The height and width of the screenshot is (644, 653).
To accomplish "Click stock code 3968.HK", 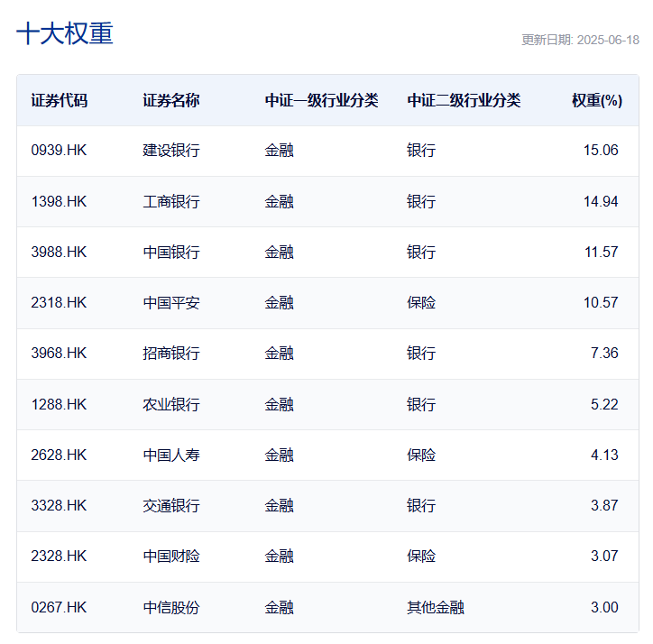I will (59, 354).
